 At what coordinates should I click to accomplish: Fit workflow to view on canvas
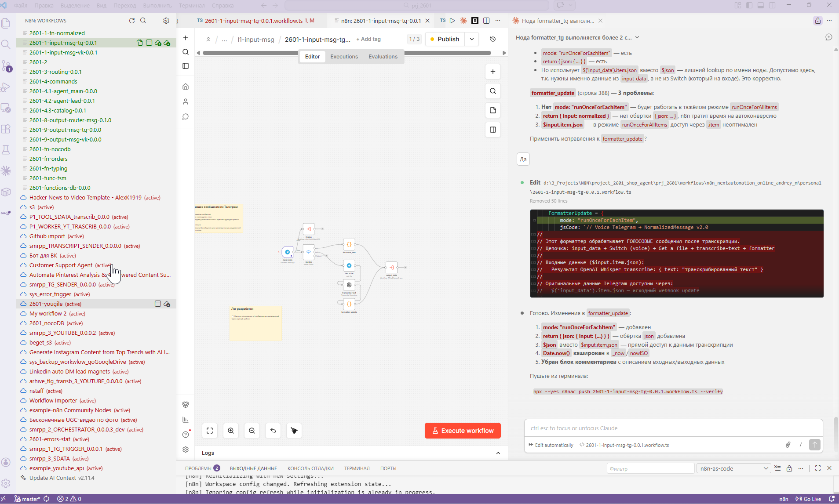point(210,431)
